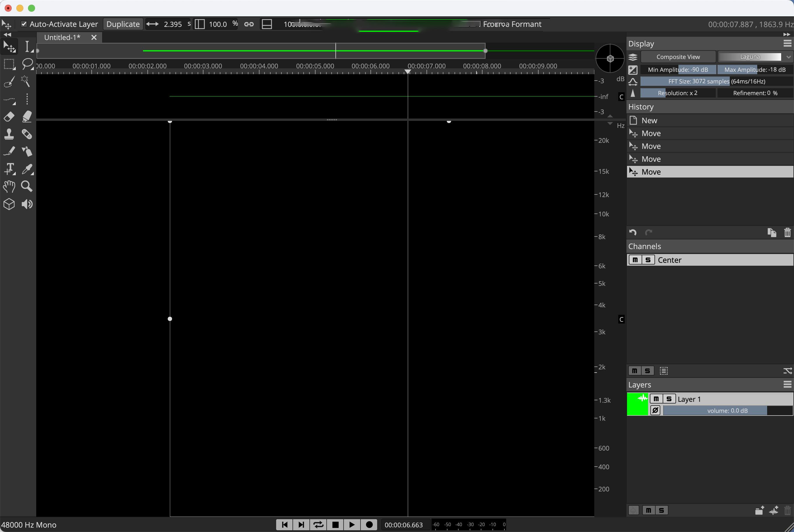Select the Lasso Selection tool
The image size is (794, 532).
[x=27, y=64]
